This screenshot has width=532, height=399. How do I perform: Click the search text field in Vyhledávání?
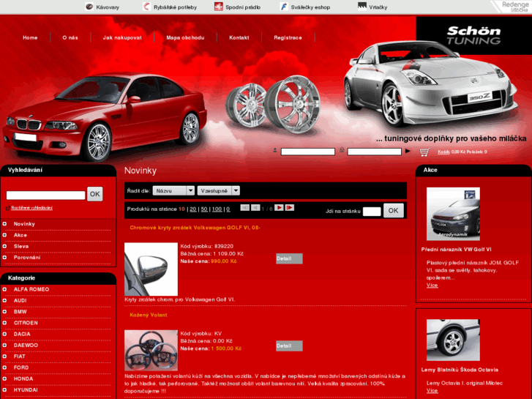(46, 195)
